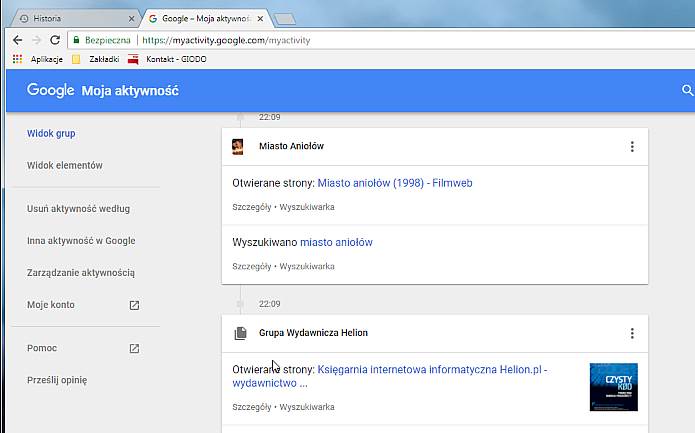Viewport: 695px width, 433px height.
Task: Open the Aplikacje apps grid icon
Action: [17, 59]
